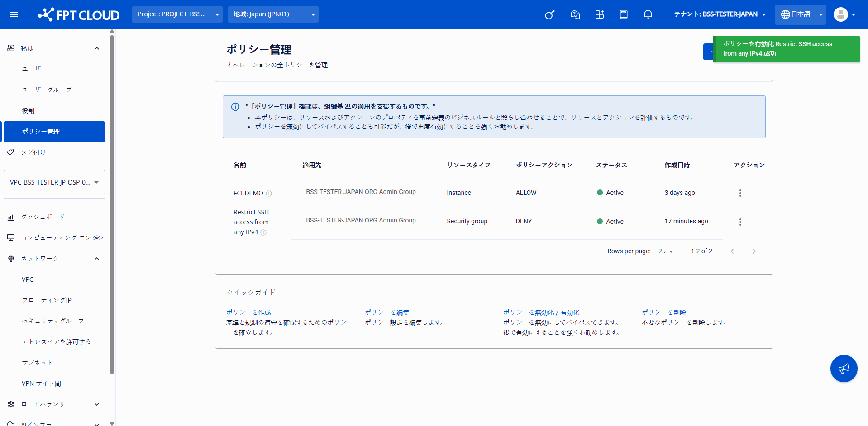Click the load balancer icon in sidebar
This screenshot has height=426, width=868.
(x=11, y=404)
